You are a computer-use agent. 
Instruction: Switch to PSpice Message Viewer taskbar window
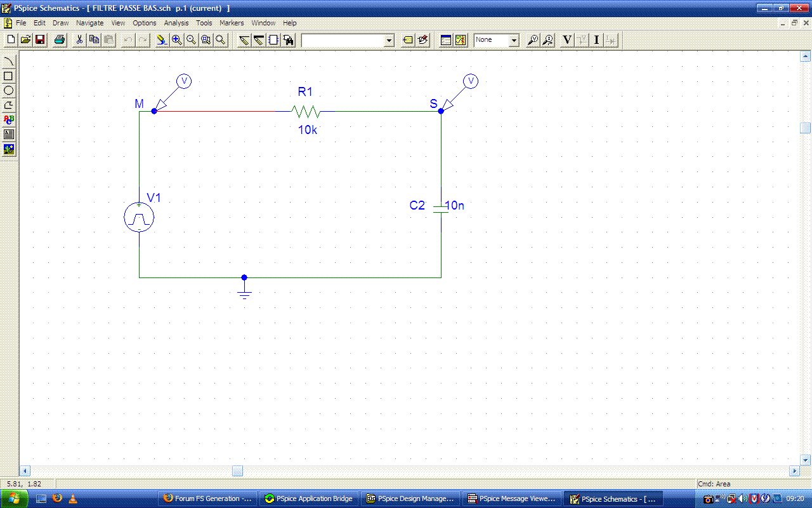tap(512, 498)
